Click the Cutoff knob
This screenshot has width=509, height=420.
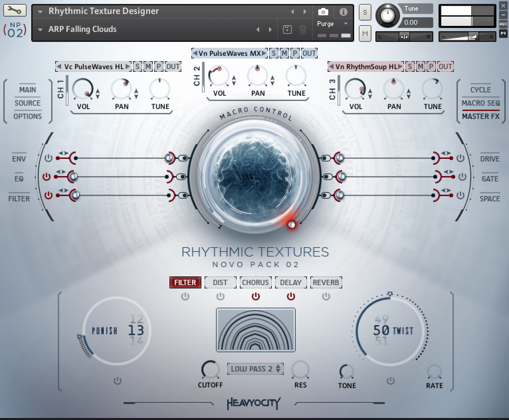pyautogui.click(x=210, y=370)
